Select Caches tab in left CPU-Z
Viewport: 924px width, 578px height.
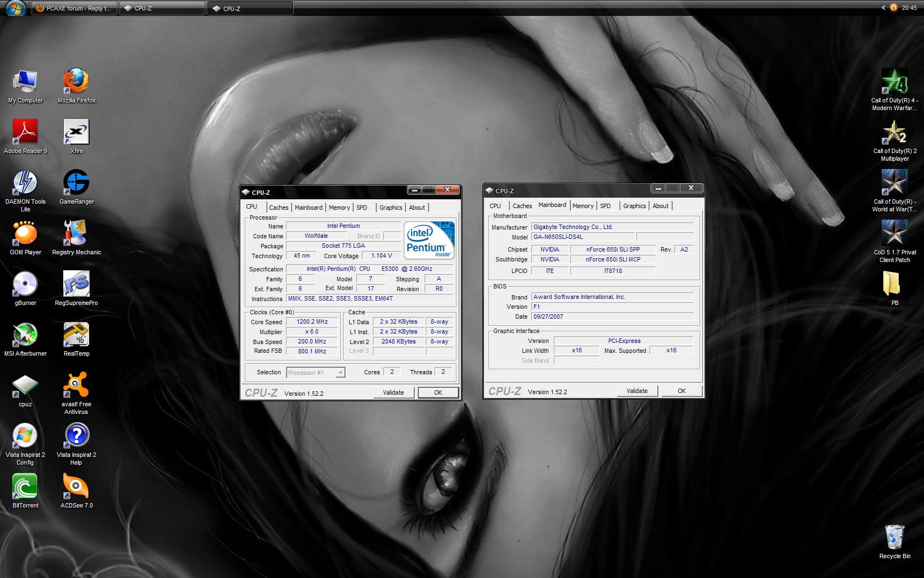(278, 208)
